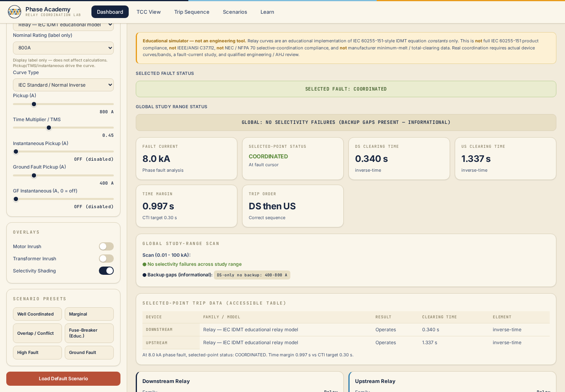The image size is (565, 392).
Task: Load the Ground Fault preset
Action: point(89,352)
